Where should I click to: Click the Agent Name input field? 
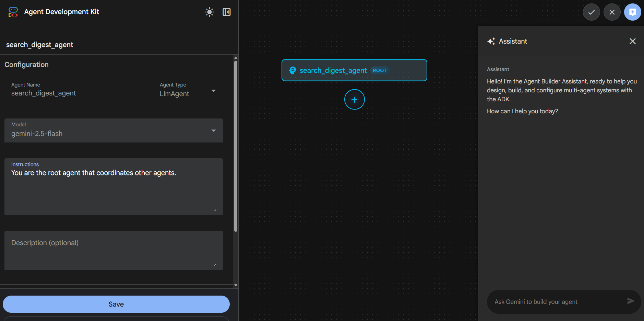point(79,93)
